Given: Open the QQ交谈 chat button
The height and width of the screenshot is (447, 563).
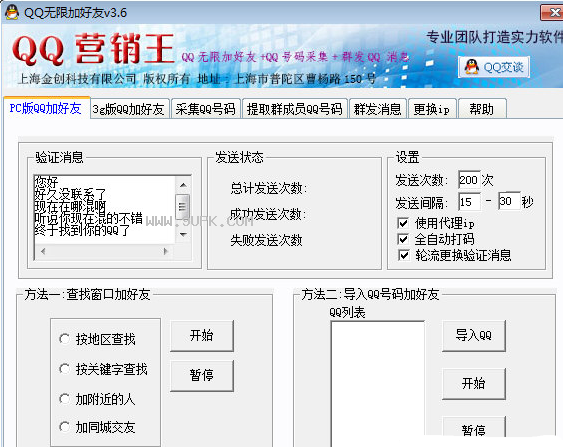Looking at the screenshot, I should click(494, 67).
